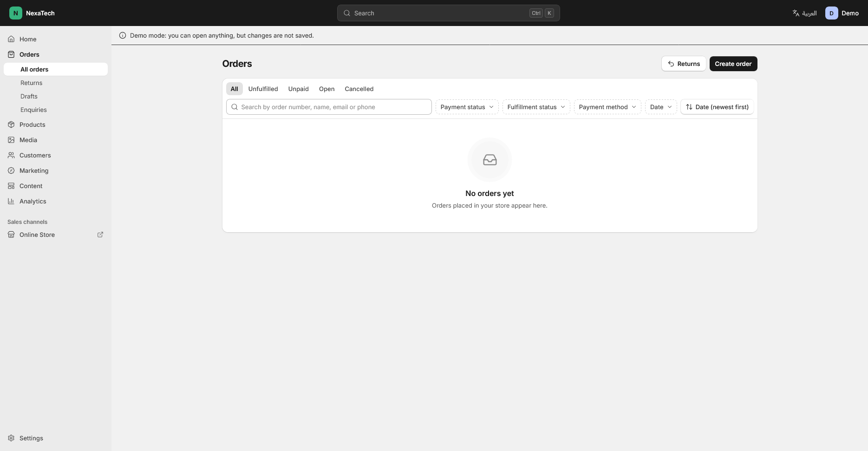
Task: Click the Customers people icon
Action: [11, 155]
